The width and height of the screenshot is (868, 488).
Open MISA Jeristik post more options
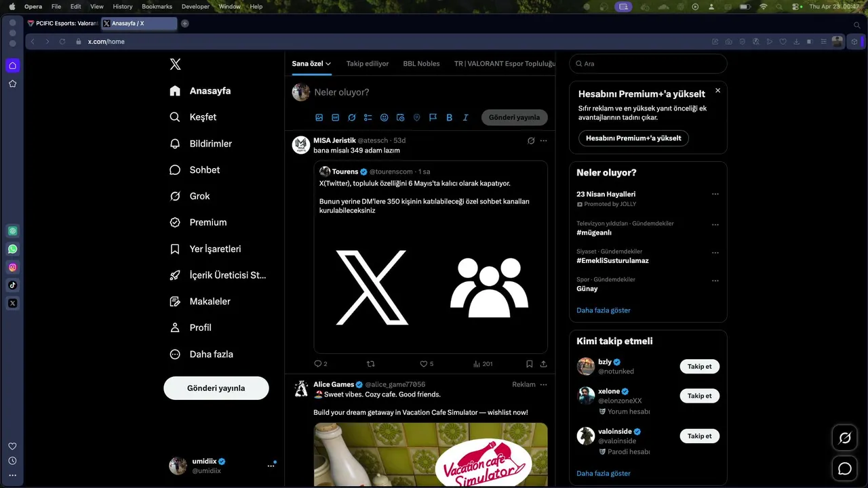coord(543,141)
